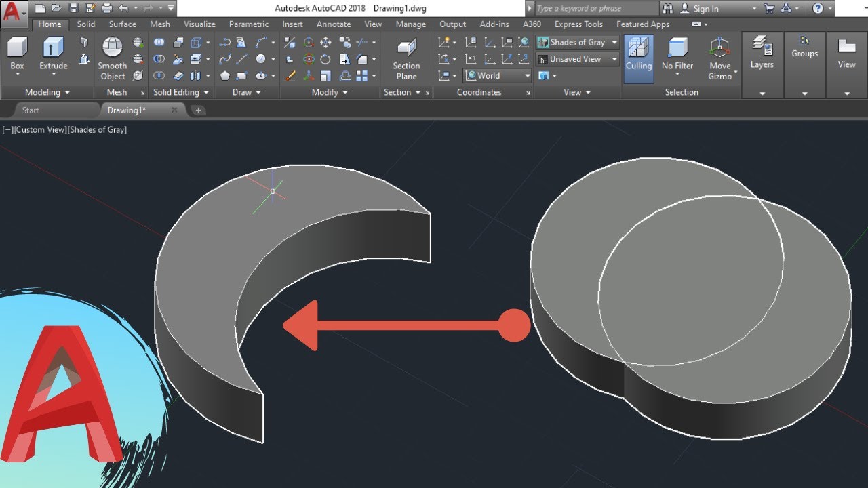The image size is (868, 488).
Task: Switch to the Surface ribbon tab
Action: point(123,24)
